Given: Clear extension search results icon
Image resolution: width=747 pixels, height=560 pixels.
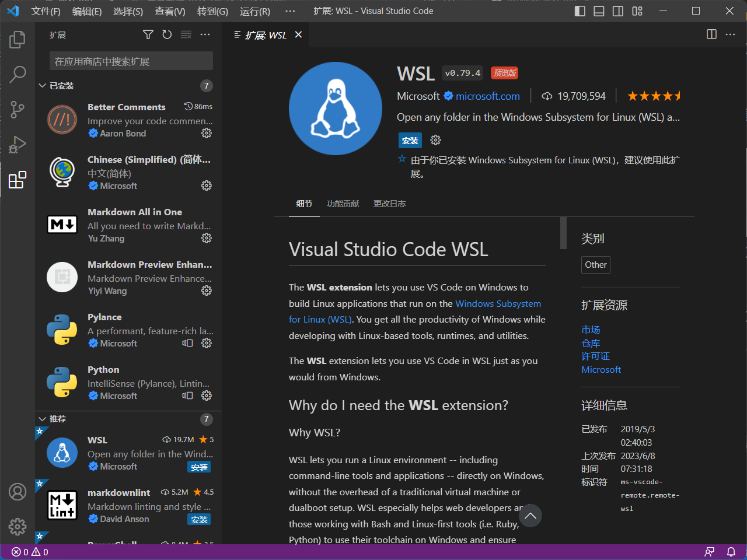Looking at the screenshot, I should [186, 34].
